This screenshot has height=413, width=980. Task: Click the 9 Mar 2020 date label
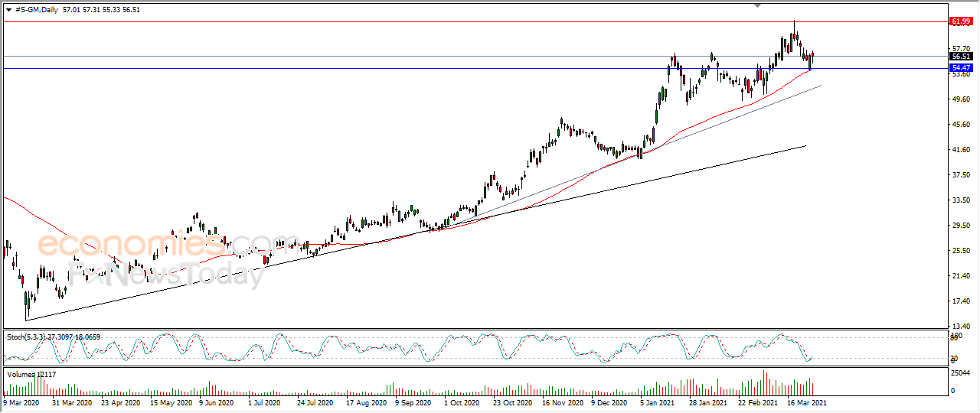(x=23, y=402)
